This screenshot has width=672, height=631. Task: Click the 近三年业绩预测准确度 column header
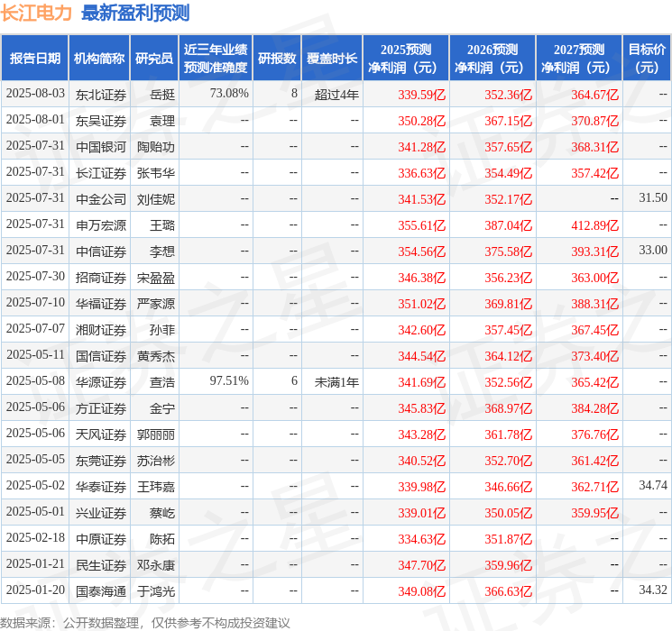[216, 59]
